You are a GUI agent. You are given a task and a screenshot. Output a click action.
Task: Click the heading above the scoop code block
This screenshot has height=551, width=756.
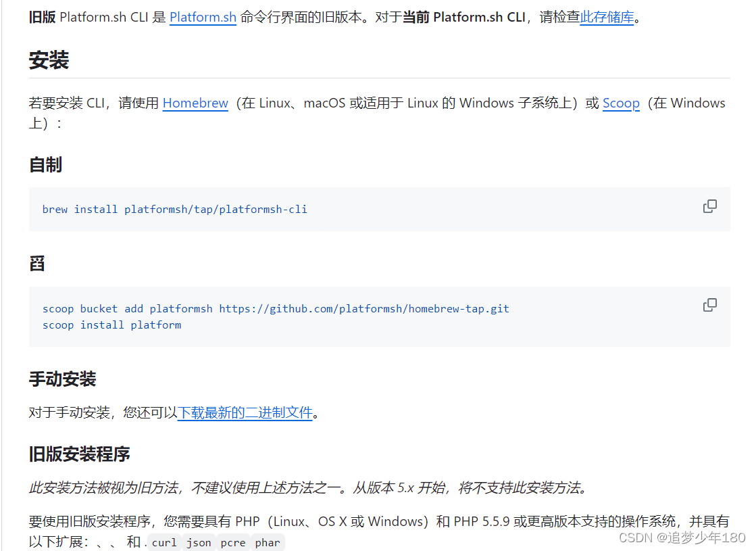(x=37, y=264)
